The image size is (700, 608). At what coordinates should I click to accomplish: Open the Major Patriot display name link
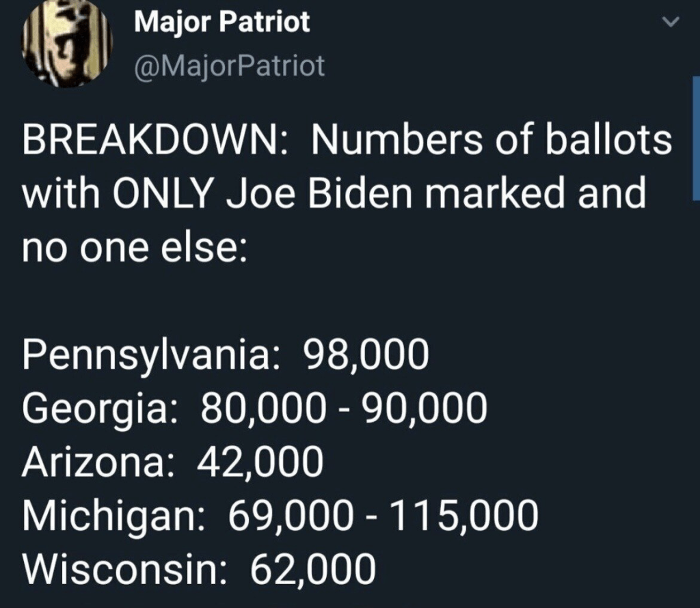coord(221,23)
